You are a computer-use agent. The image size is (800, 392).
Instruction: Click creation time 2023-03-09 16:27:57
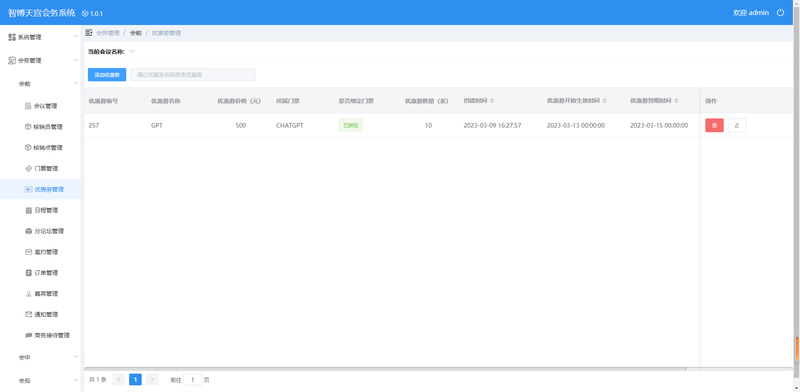492,125
